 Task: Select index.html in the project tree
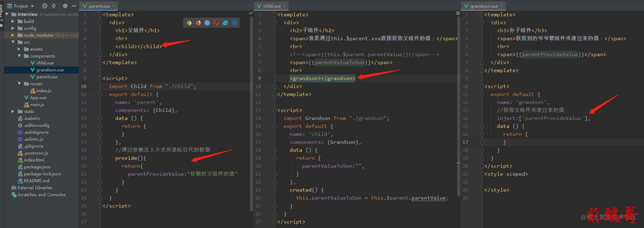[34, 160]
